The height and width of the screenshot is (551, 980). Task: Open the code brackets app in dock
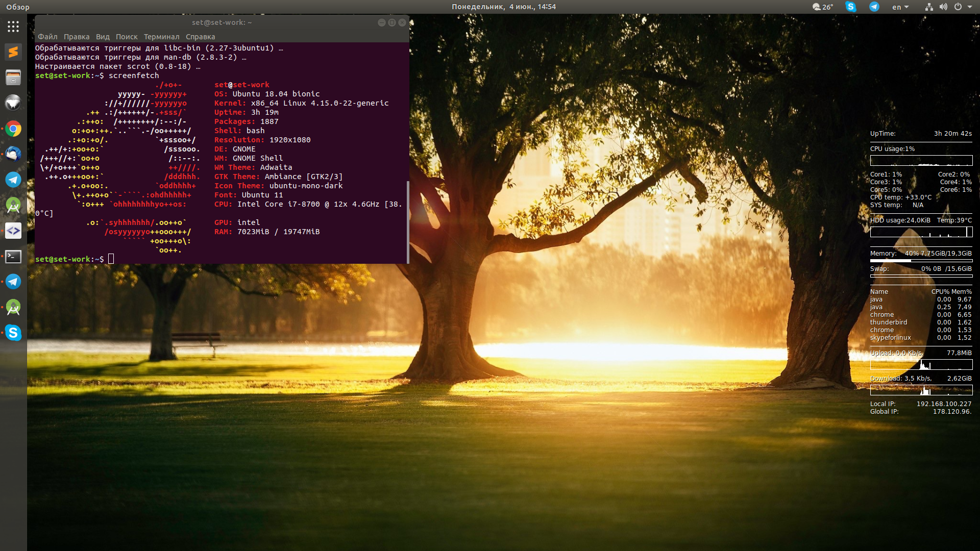click(x=13, y=231)
